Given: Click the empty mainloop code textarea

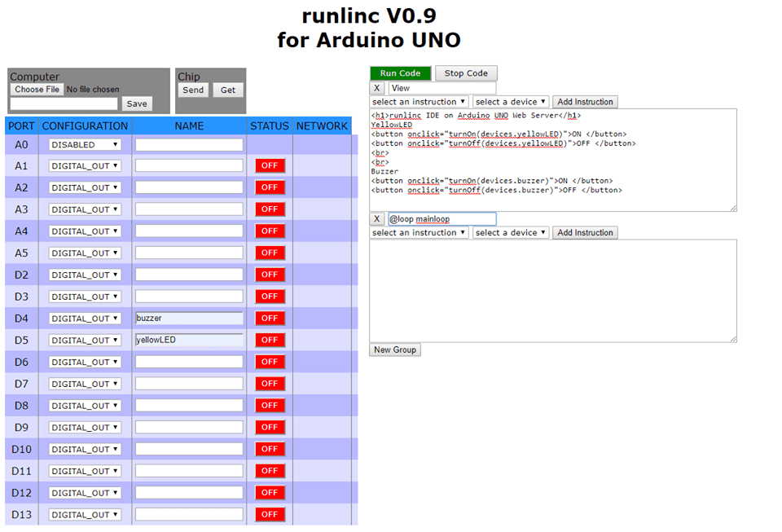Looking at the screenshot, I should (553, 291).
